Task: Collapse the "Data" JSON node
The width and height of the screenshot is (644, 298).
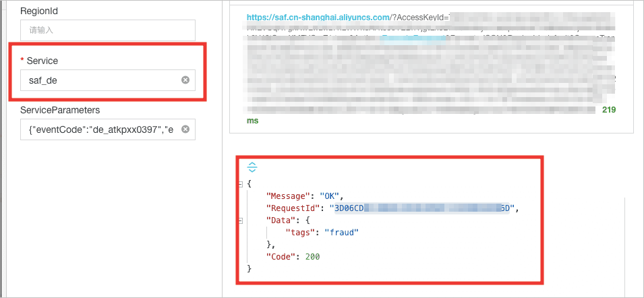Action: click(x=241, y=220)
